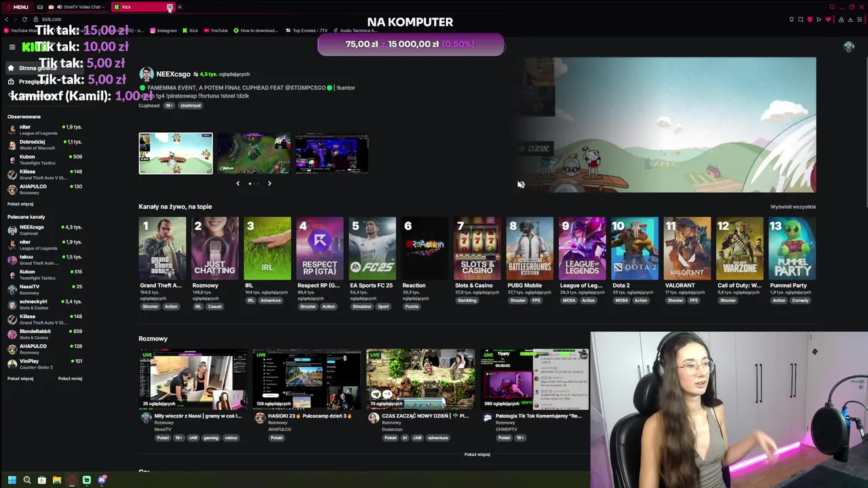
Task: Open BlondeRabbit in recommended channels
Action: tap(45, 334)
